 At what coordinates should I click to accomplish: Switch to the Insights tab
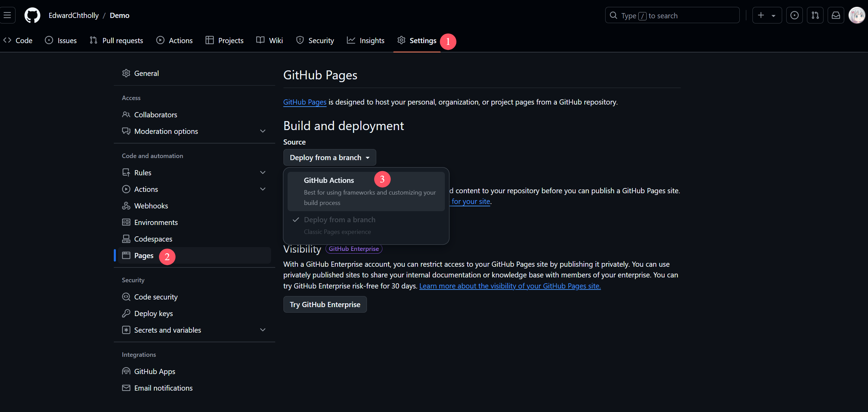coord(366,40)
